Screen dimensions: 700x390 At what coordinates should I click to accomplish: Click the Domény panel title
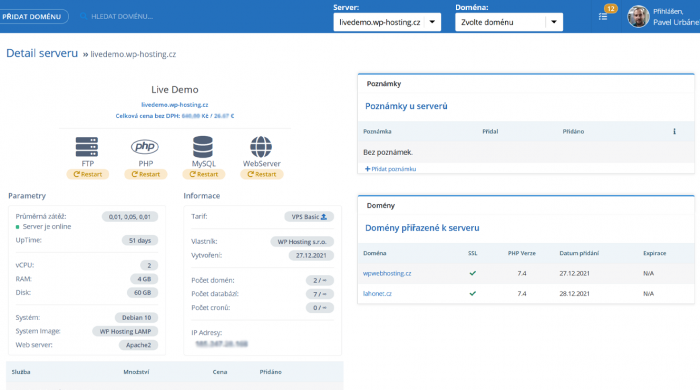pyautogui.click(x=380, y=205)
